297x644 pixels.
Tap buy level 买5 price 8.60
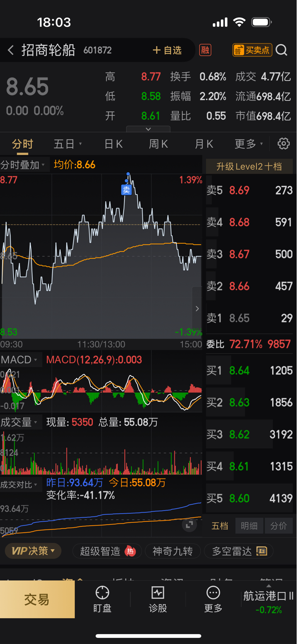249,498
